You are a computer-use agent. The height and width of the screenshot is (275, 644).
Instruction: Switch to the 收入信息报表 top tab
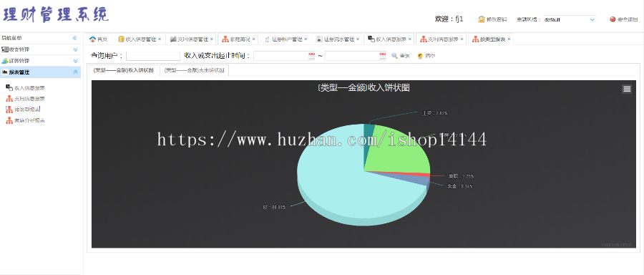387,39
